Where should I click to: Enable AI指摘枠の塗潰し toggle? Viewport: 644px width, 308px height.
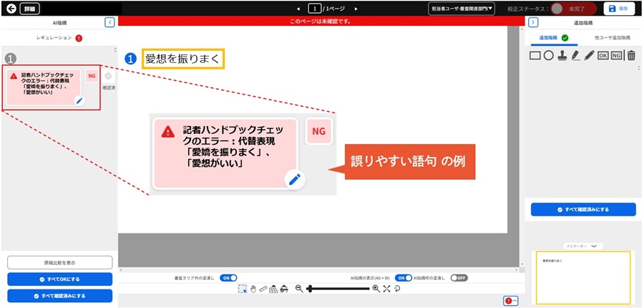tap(459, 277)
